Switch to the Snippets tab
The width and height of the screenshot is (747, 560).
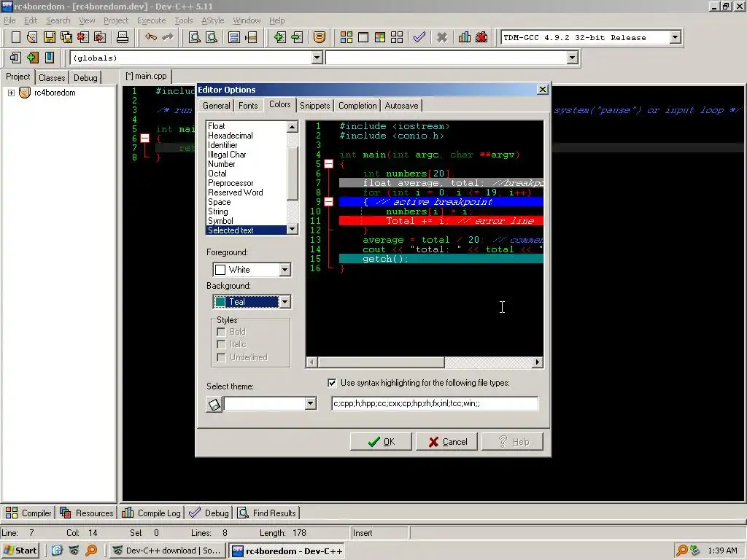click(x=315, y=106)
